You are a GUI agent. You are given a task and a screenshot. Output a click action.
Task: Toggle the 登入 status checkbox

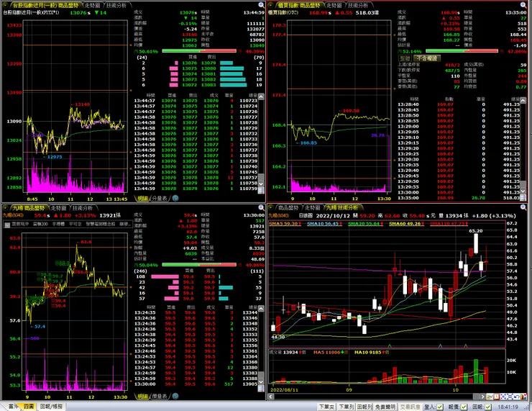[440, 407]
